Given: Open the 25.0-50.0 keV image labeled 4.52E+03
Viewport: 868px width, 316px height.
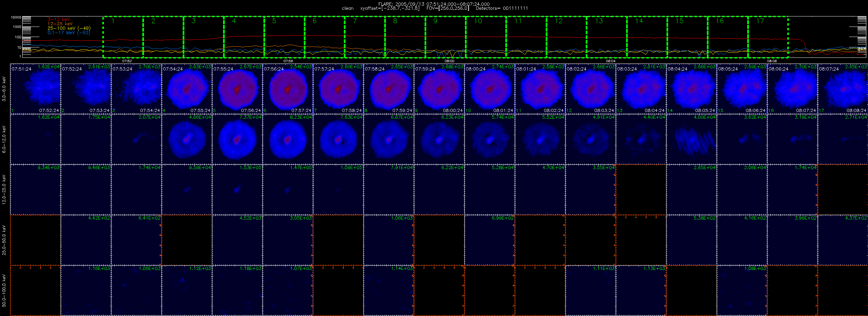Looking at the screenshot, I should coord(238,240).
